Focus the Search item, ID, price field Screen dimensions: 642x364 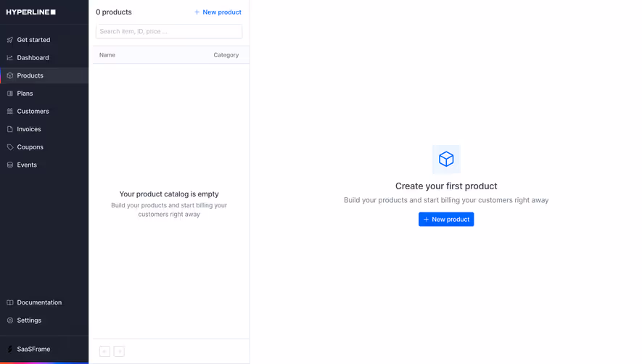(x=169, y=31)
